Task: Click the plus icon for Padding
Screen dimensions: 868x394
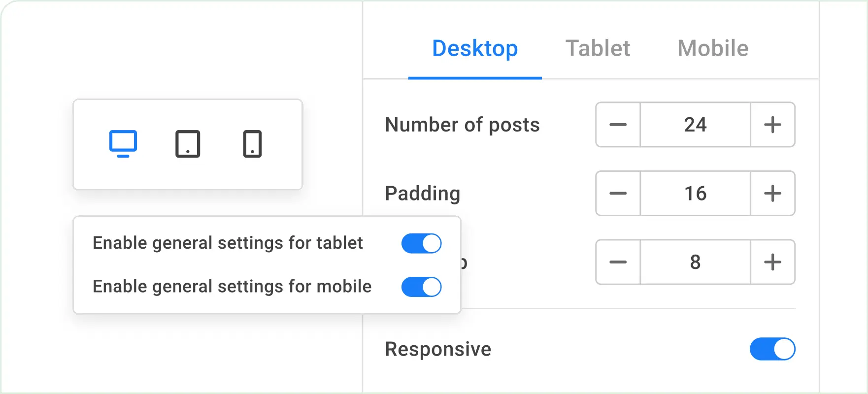Action: (x=772, y=194)
